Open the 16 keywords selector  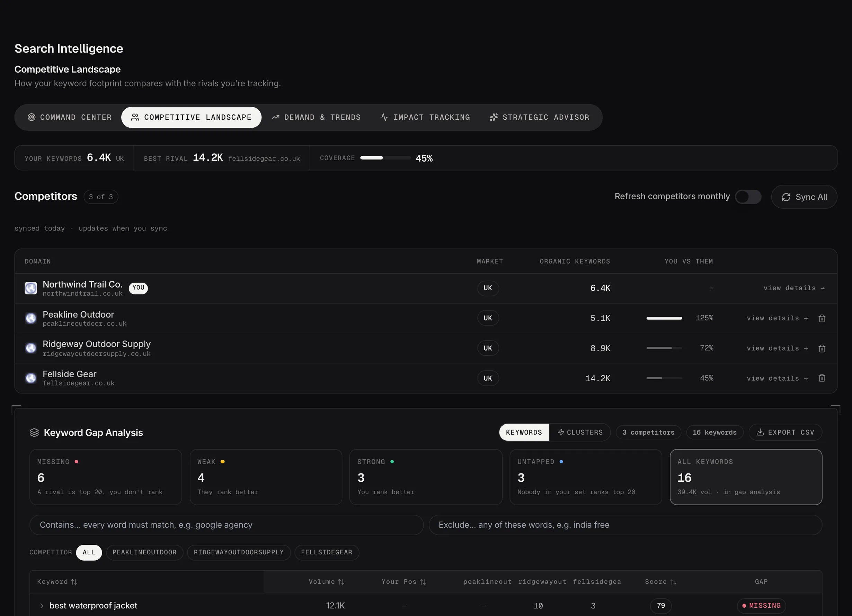(x=715, y=433)
